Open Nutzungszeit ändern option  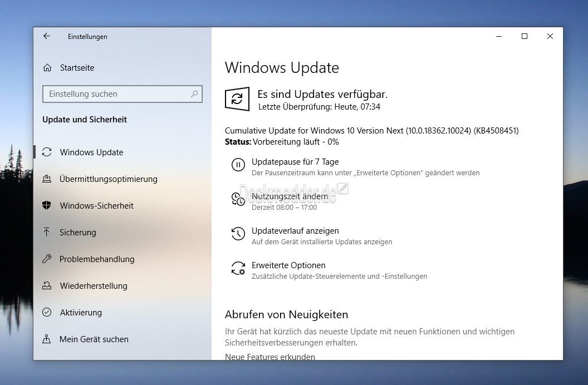(x=290, y=196)
